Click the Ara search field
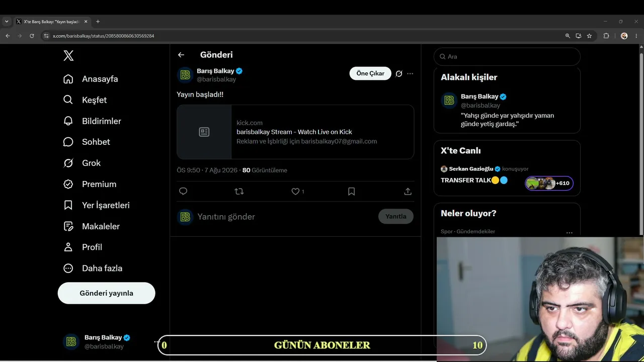 click(x=507, y=57)
